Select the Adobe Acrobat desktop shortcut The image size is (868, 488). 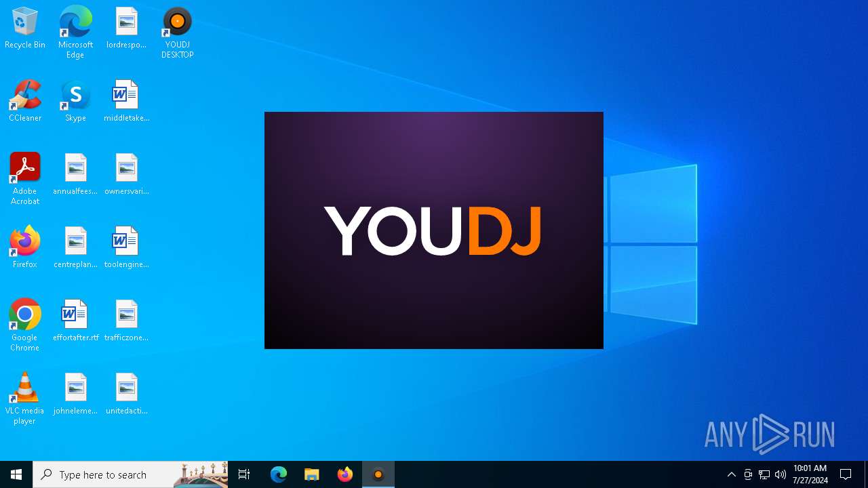(x=25, y=179)
